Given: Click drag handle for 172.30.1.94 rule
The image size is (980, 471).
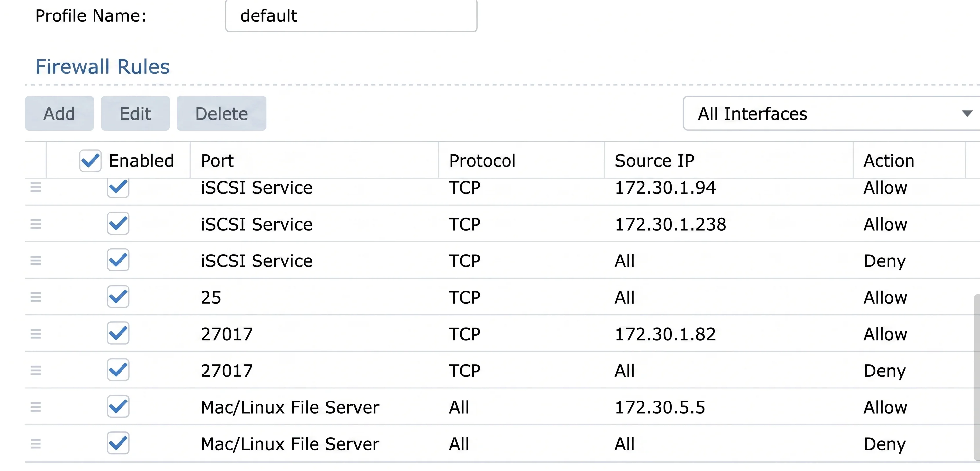Looking at the screenshot, I should click(x=35, y=187).
